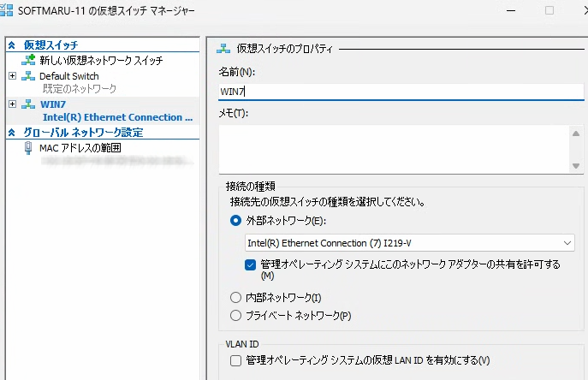Minimize the virtual switch manager window
Image resolution: width=588 pixels, height=380 pixels.
pyautogui.click(x=511, y=10)
